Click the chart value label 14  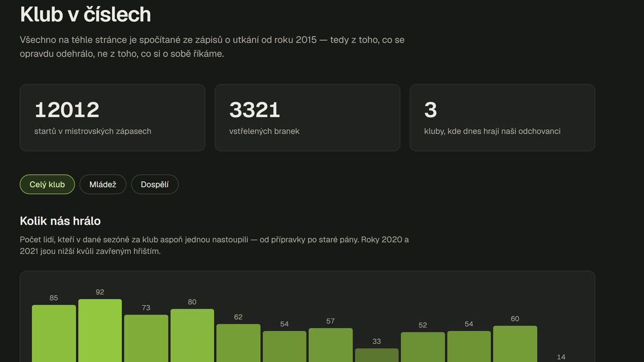(561, 357)
